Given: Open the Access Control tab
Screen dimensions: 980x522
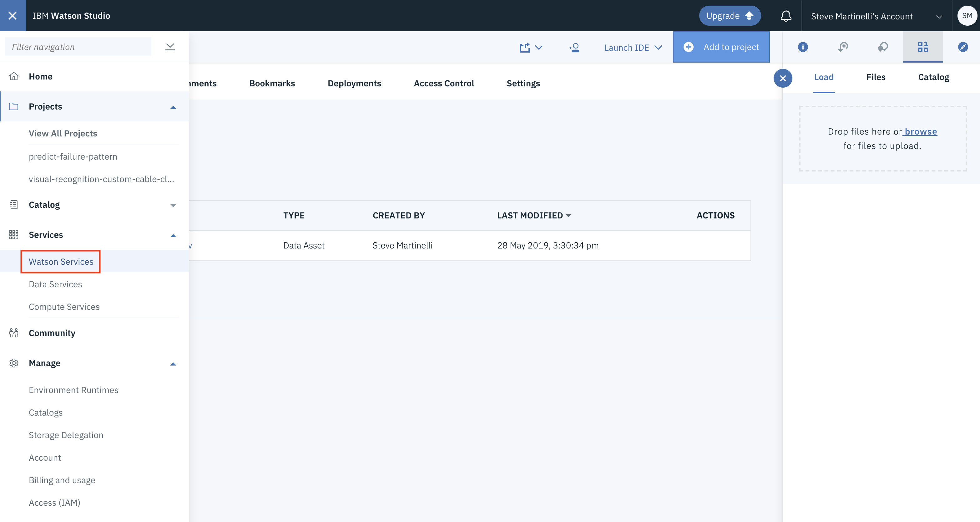Looking at the screenshot, I should (x=444, y=83).
